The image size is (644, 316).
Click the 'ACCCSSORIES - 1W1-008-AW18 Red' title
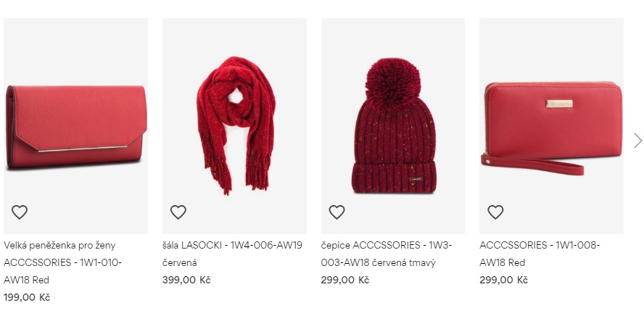pyautogui.click(x=540, y=254)
